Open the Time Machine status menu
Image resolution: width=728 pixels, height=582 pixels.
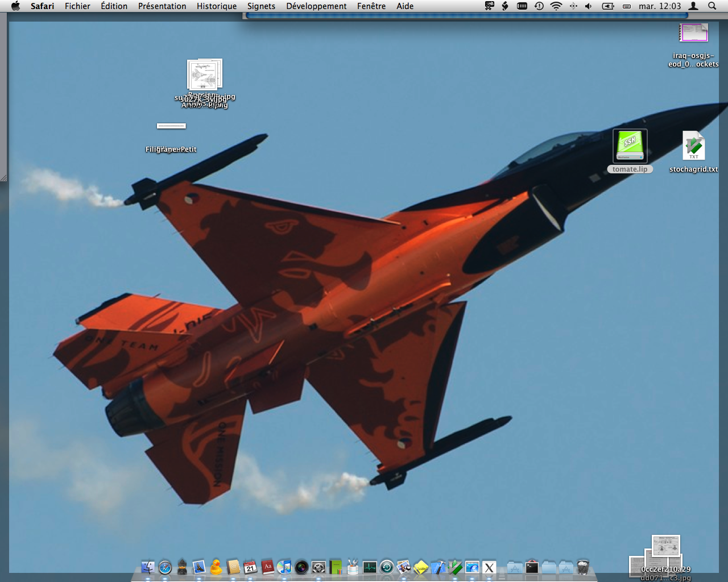point(539,6)
